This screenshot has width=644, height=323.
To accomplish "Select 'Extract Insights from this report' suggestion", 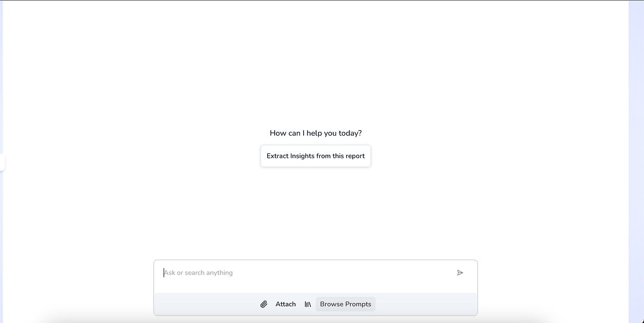I will click(316, 156).
